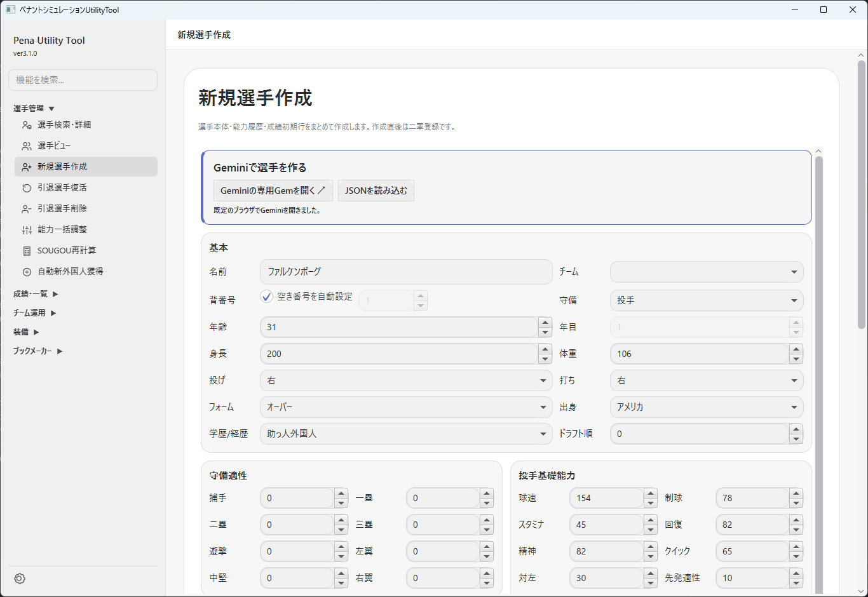
Task: Select 引退選手削除 in sidebar
Action: [x=86, y=209]
